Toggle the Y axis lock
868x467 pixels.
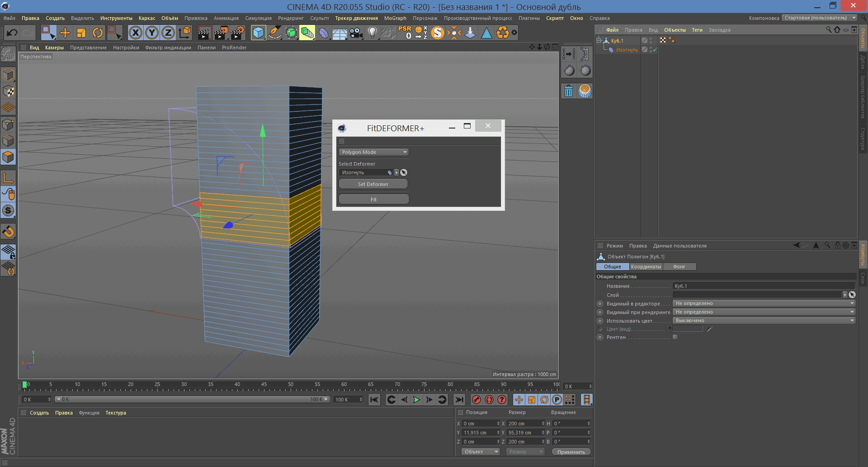152,33
